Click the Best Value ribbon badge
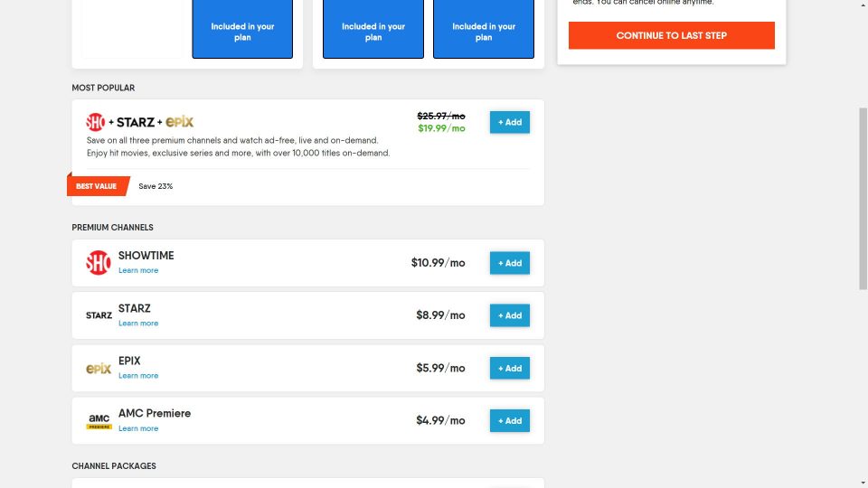Image resolution: width=868 pixels, height=488 pixels. (97, 186)
